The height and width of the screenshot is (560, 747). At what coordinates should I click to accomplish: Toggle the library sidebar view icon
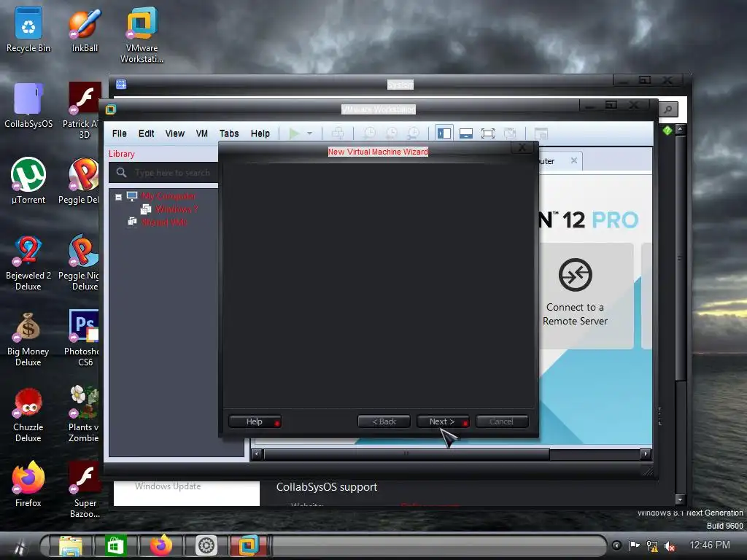(x=444, y=133)
